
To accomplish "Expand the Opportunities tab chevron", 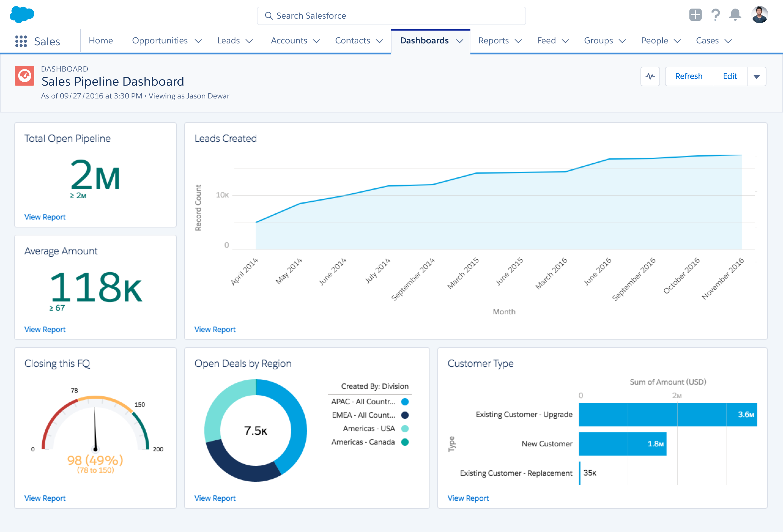I will (x=199, y=41).
